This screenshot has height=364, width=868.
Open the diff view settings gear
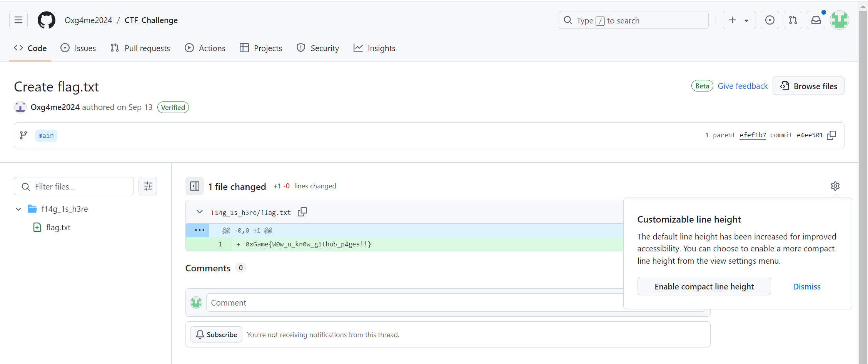(x=835, y=186)
